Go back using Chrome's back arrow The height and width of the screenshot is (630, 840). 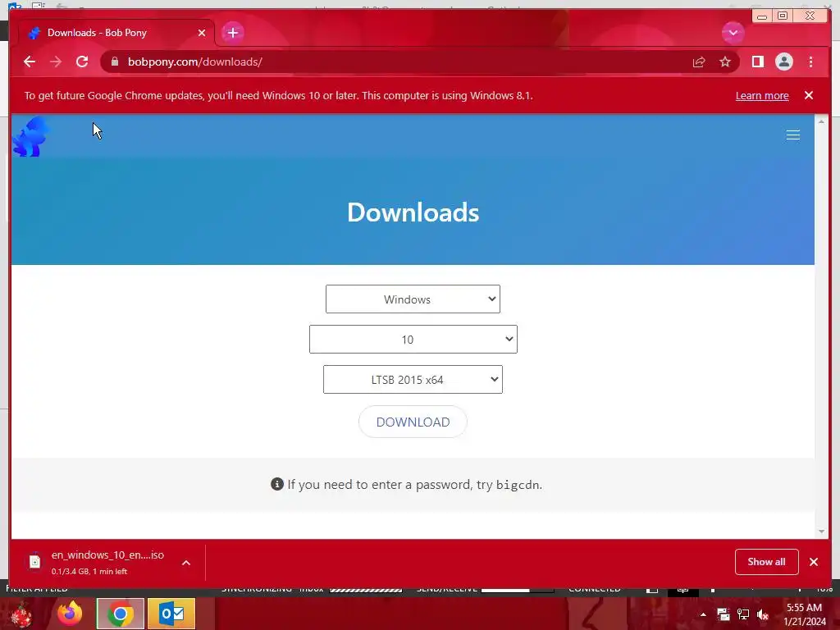pyautogui.click(x=30, y=62)
